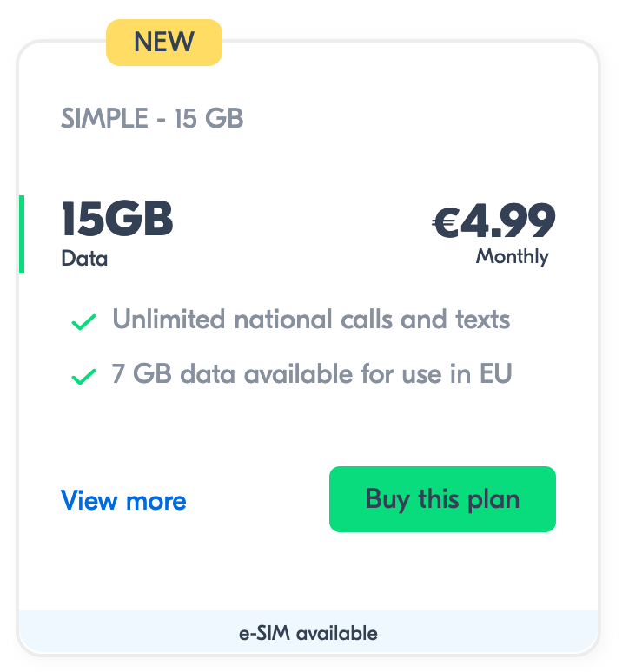The height and width of the screenshot is (672, 629).
Task: Click the green checkmark beside unlimited calls
Action: click(x=83, y=323)
